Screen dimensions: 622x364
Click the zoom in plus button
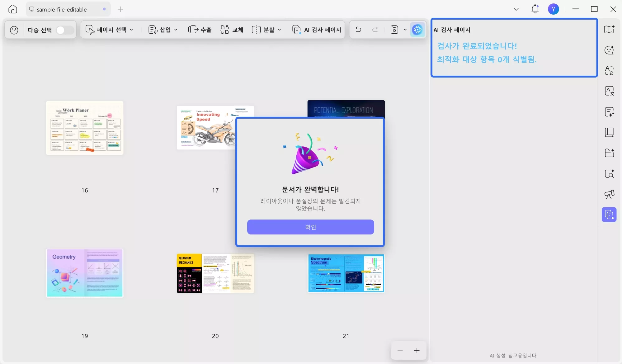click(x=417, y=350)
